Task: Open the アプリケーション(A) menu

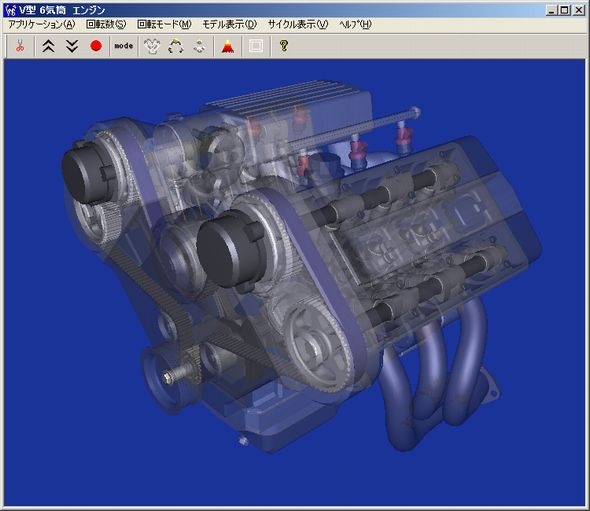Action: coord(42,24)
